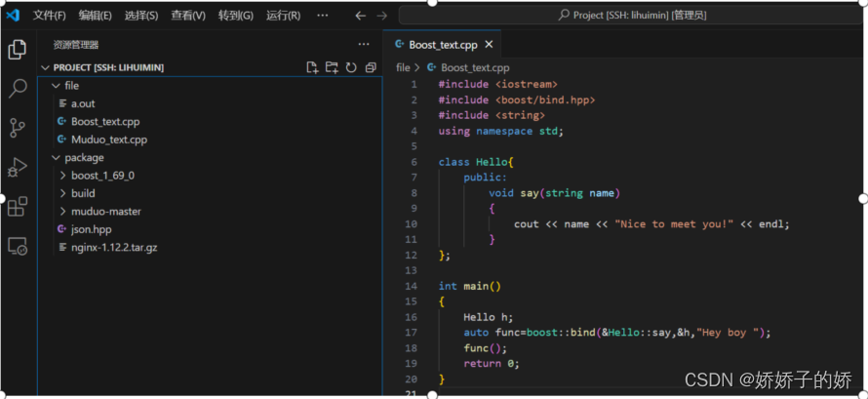Open the Source Control view
868x399 pixels.
[x=18, y=128]
